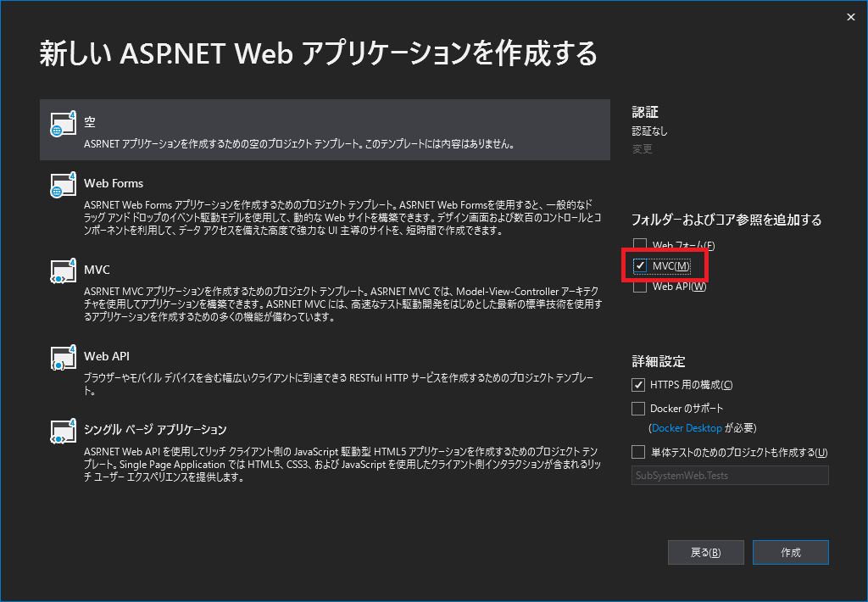Click the dialog title 新しい ASP.NET Web アプリケーションを作成する

(319, 53)
